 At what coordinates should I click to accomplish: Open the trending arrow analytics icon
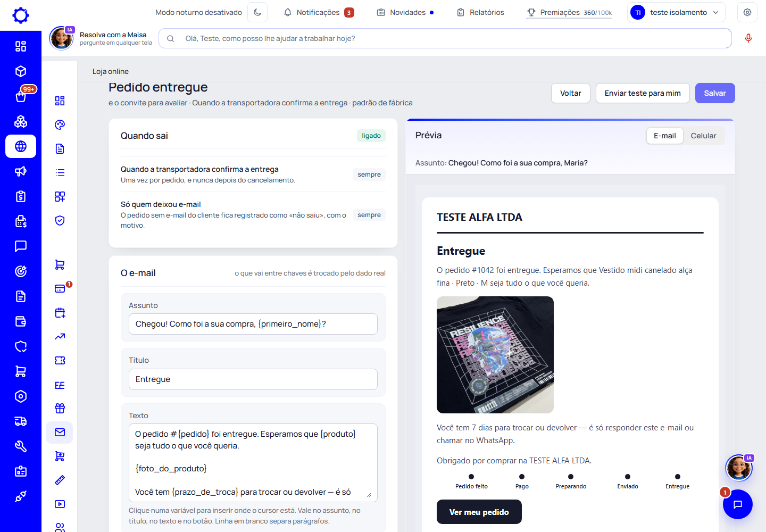(x=60, y=336)
